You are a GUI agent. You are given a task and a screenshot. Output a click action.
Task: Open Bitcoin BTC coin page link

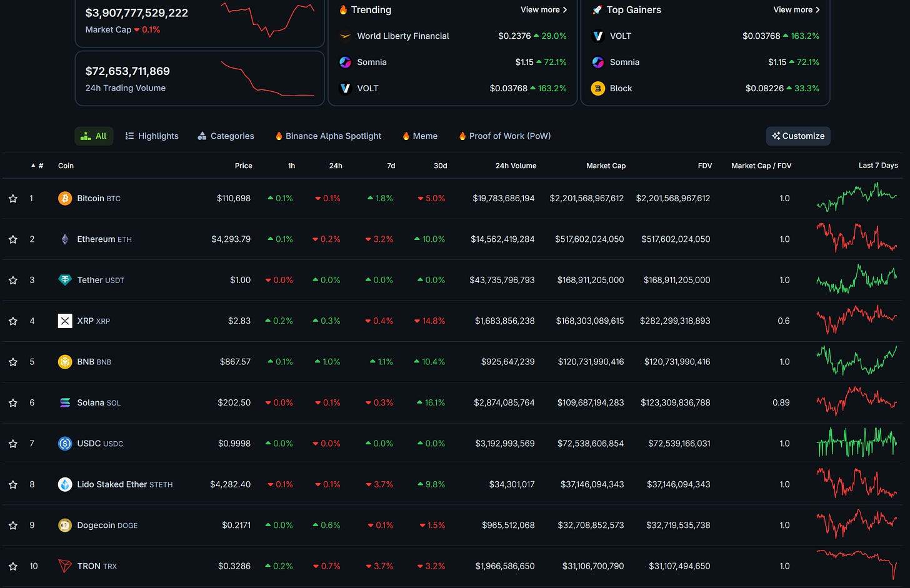(x=99, y=199)
